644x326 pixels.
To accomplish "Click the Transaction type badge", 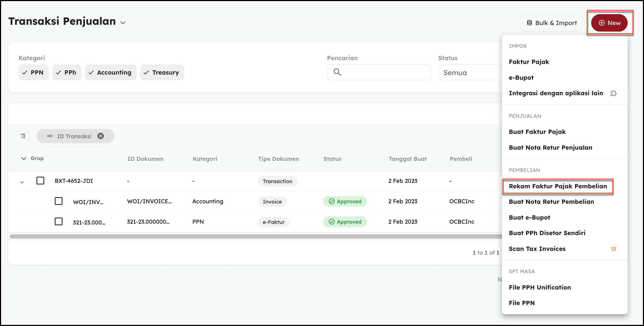I will tap(277, 181).
